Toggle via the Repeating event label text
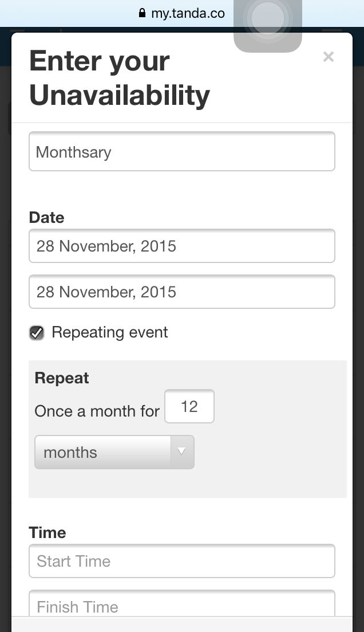The width and height of the screenshot is (364, 632). (109, 332)
